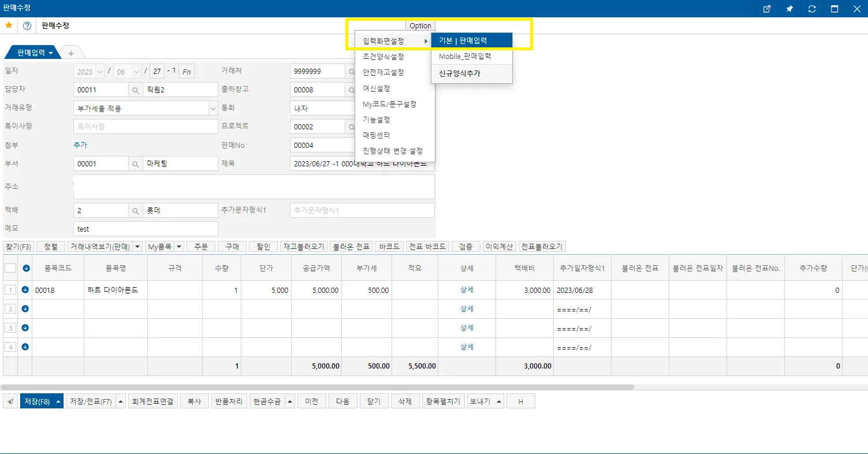Open the My품목 dropdown arrow

coord(179,247)
